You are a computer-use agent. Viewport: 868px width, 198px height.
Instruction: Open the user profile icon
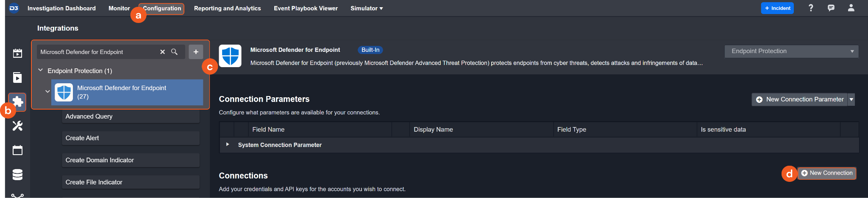pyautogui.click(x=851, y=8)
